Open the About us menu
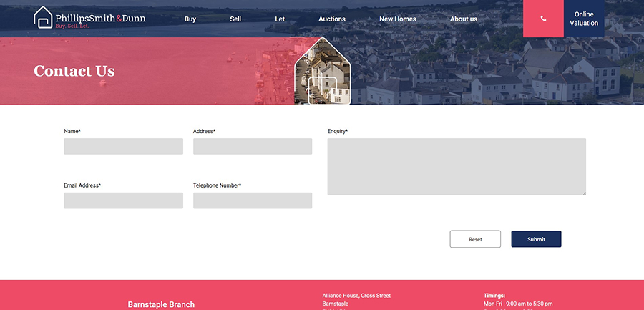 (x=464, y=19)
